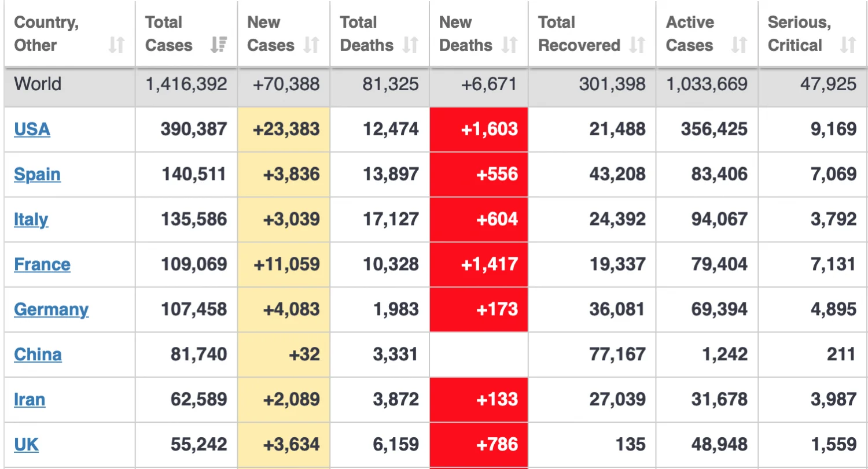The height and width of the screenshot is (469, 868).
Task: Open the China country link
Action: [x=38, y=354]
